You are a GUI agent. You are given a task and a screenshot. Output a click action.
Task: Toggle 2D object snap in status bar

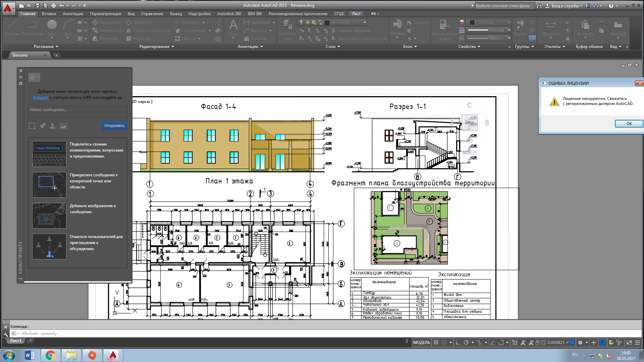[x=501, y=343]
